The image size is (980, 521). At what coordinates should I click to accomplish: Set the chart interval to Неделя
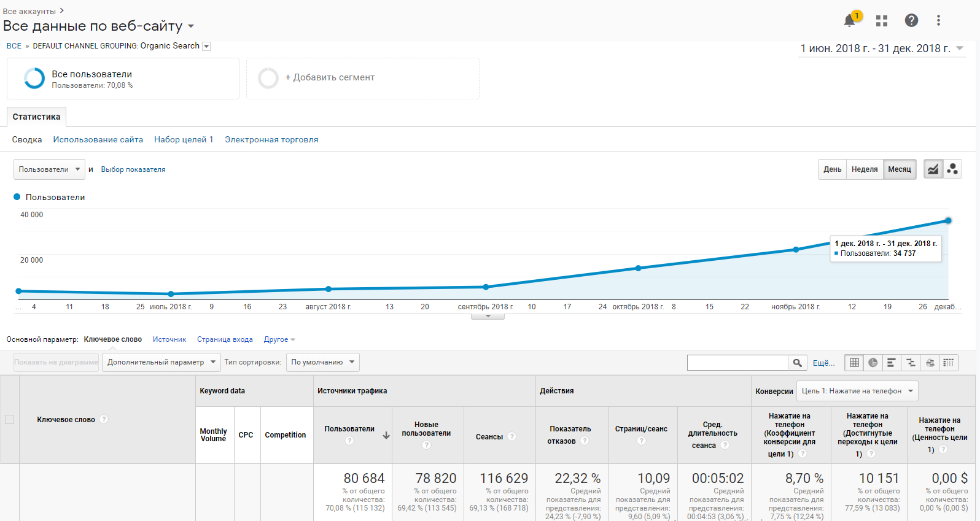(864, 169)
